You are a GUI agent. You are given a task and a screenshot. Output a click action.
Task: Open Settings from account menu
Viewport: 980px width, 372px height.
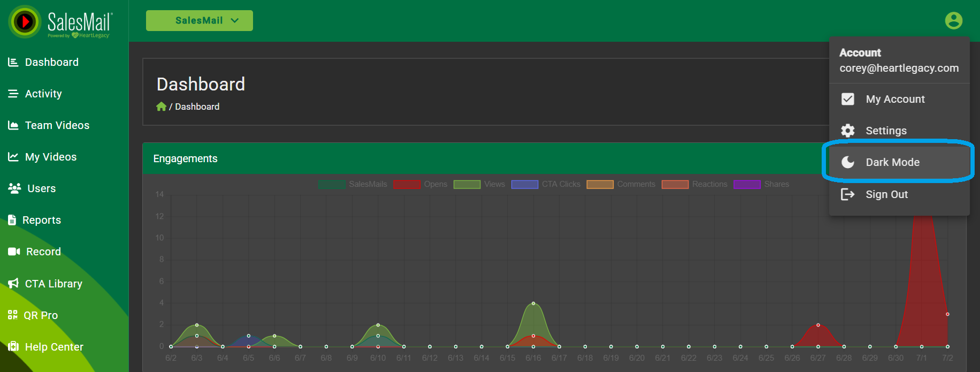pos(886,131)
